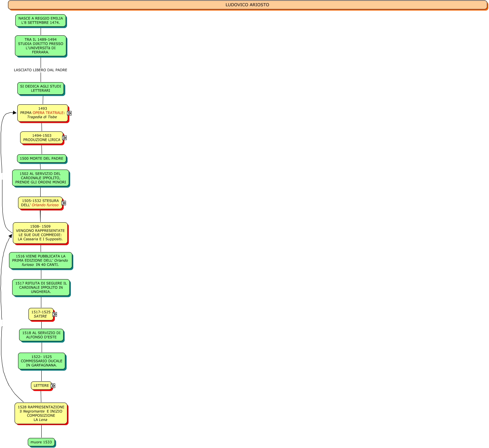Open the link icon next to Lettere
489x448 pixels.
coord(53,386)
